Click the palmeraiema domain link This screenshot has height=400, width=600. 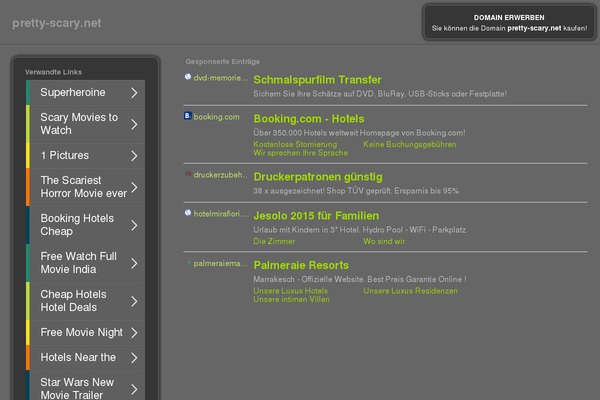220,263
